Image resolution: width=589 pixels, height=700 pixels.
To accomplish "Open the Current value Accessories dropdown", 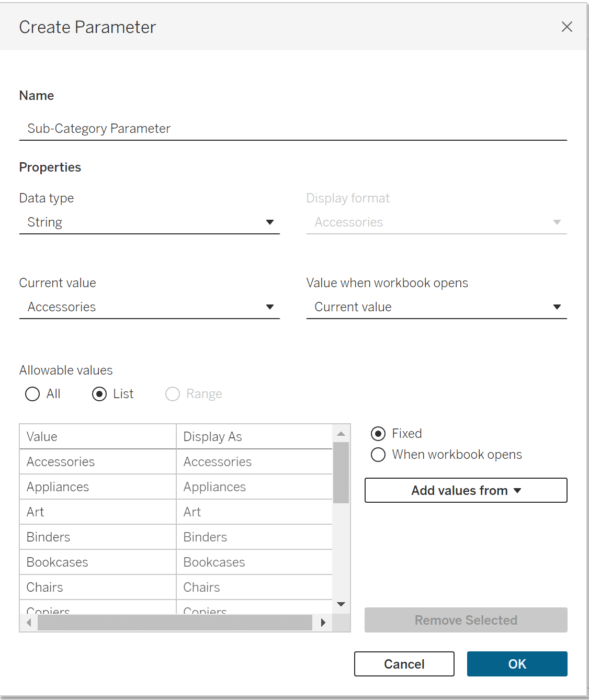I will pos(150,307).
